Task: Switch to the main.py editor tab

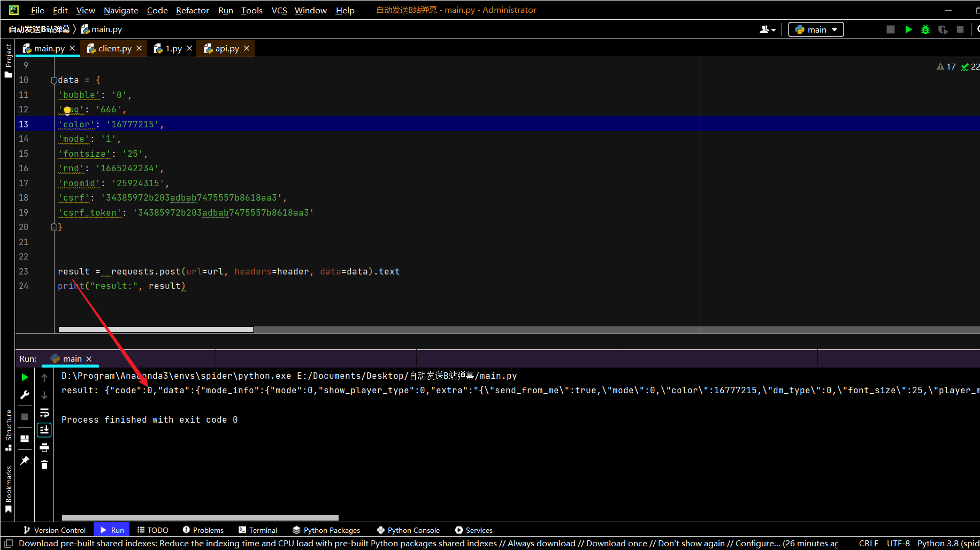Action: click(49, 48)
